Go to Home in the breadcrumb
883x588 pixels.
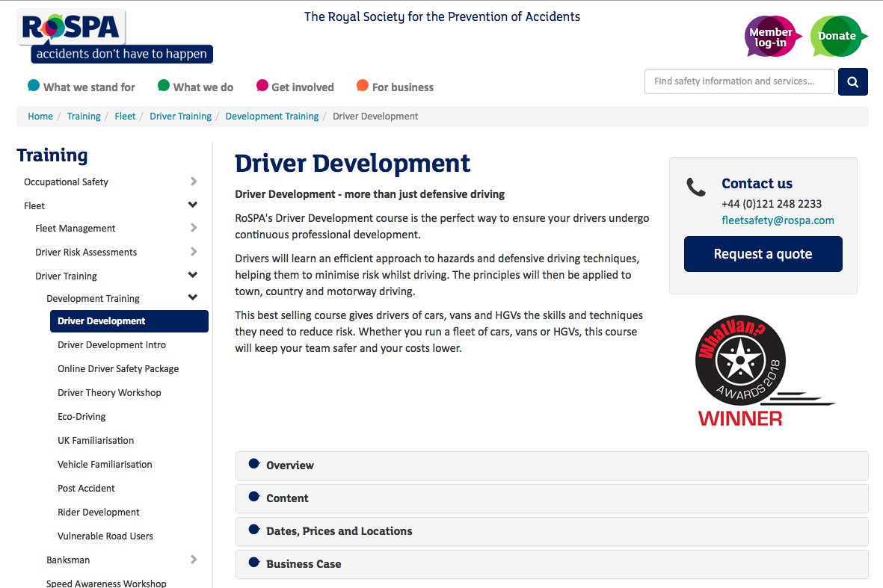(40, 117)
